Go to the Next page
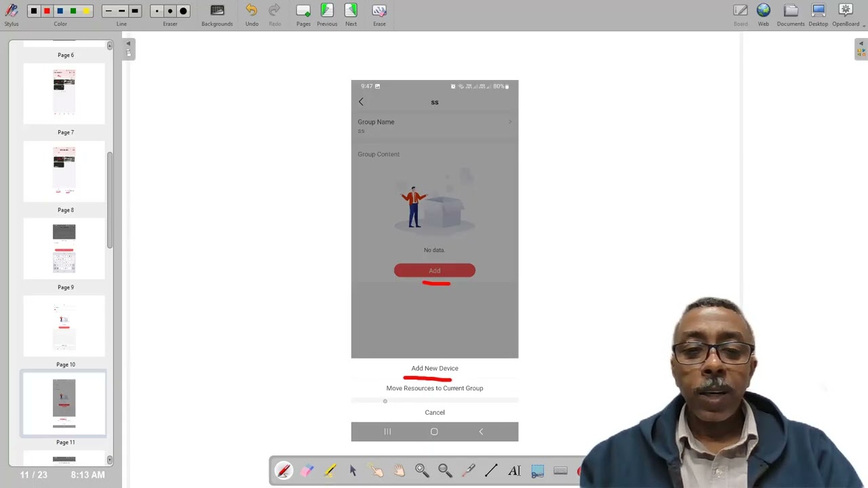The width and height of the screenshot is (868, 488). click(x=351, y=14)
